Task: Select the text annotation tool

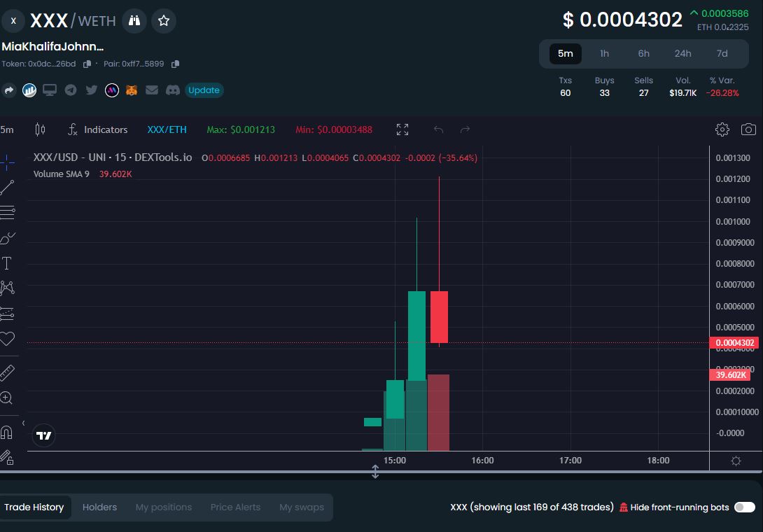Action: coord(7,263)
